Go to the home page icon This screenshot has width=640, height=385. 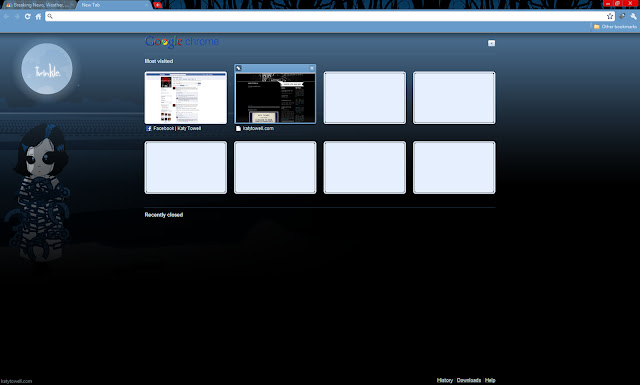pos(38,16)
